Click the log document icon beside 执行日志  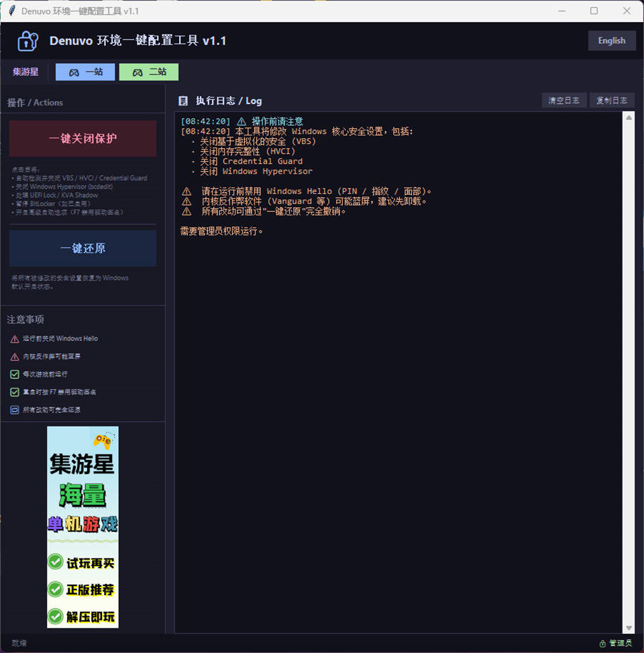tap(183, 101)
